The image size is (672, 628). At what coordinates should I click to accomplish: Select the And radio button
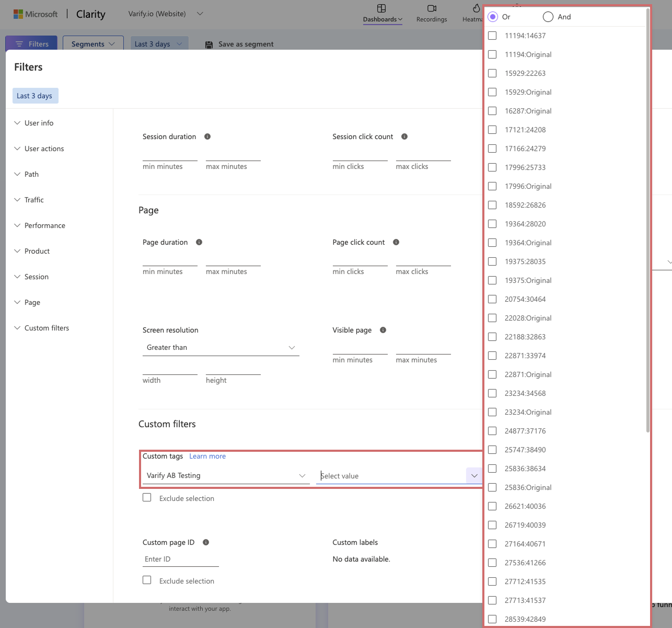tap(548, 17)
